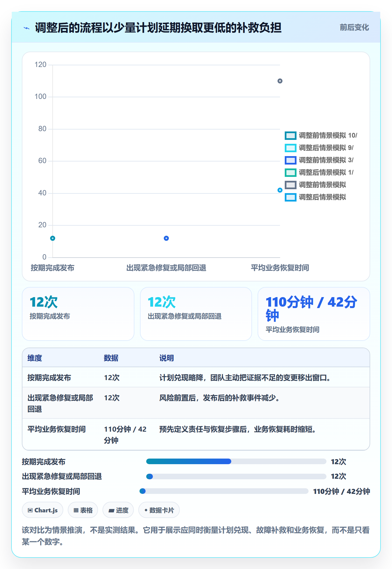This screenshot has height=569, width=392.
Task: Click the 110分钟 / 42分钟 progress value label
Action: coord(342,491)
